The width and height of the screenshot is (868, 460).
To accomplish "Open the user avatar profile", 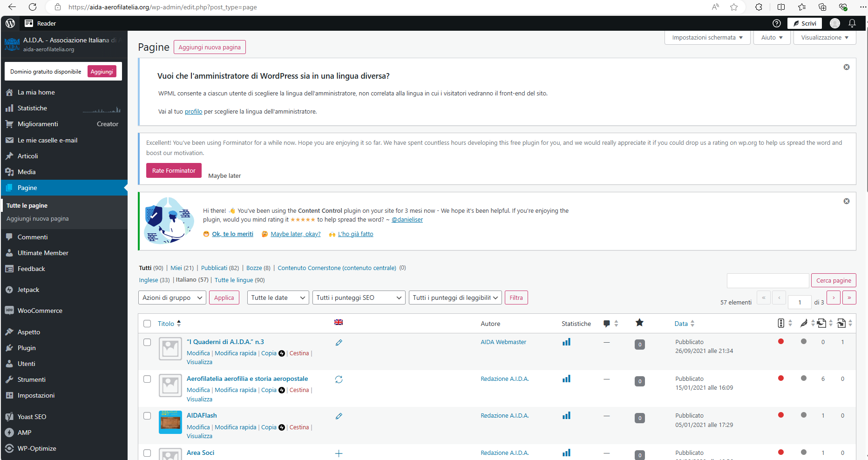I will tap(835, 23).
